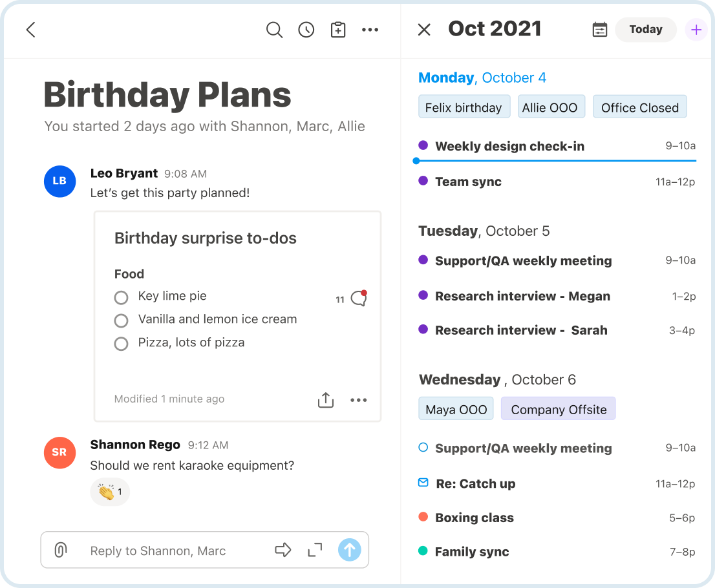Open Family sync event
The height and width of the screenshot is (588, 715).
point(557,552)
